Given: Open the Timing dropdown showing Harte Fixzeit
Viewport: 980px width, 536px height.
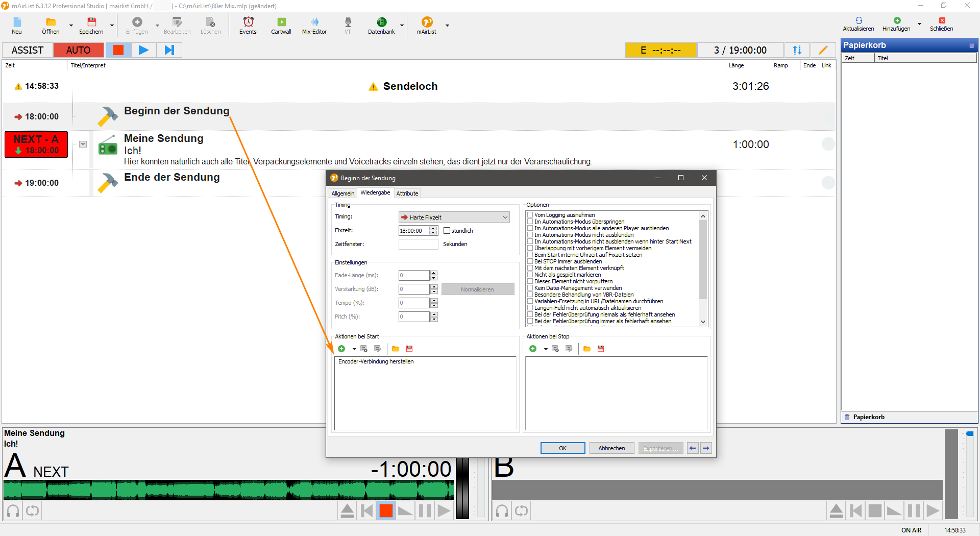Looking at the screenshot, I should 454,217.
